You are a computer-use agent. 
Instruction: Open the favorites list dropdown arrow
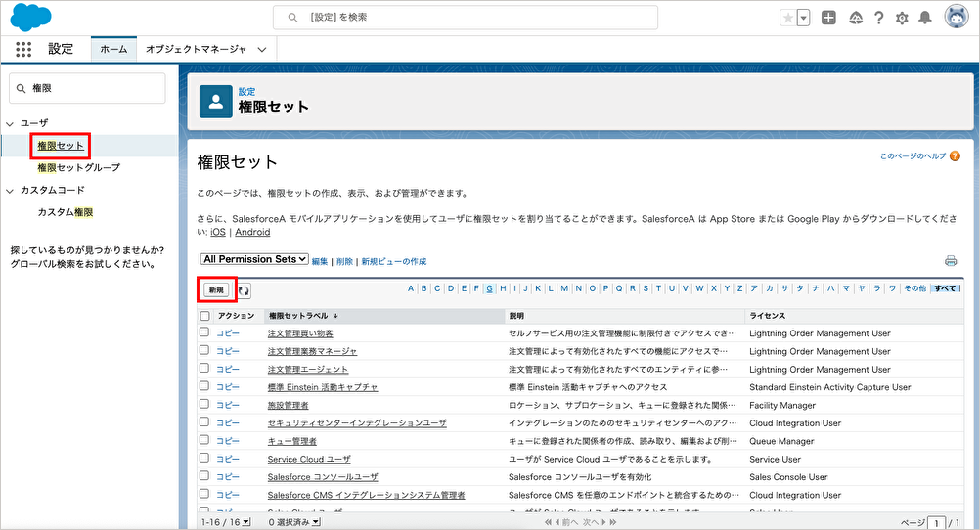point(804,19)
